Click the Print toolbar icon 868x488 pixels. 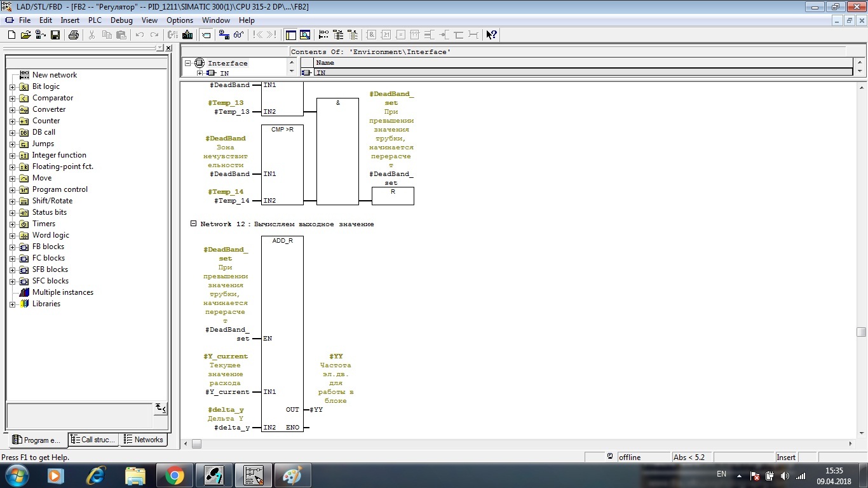[74, 35]
